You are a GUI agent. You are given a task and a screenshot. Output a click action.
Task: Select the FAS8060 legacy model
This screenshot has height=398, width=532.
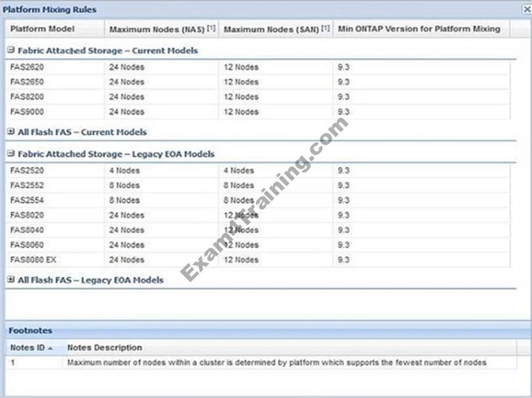click(27, 245)
